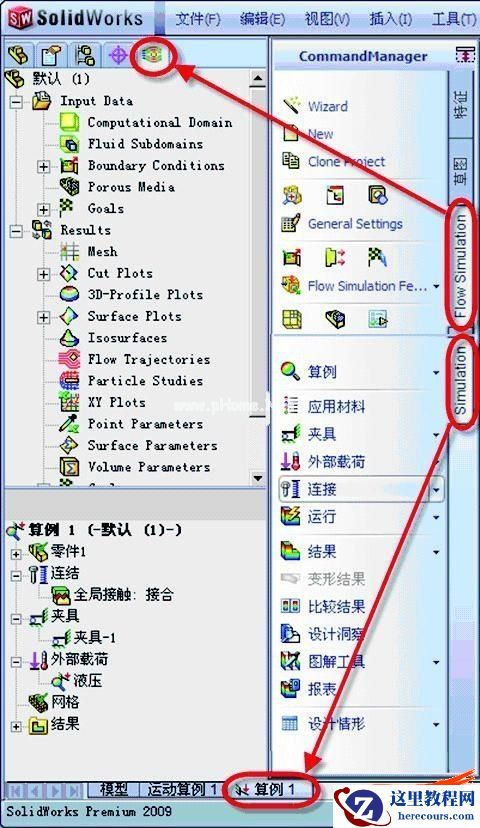Click the Wizard wand icon
This screenshot has width=480, height=828.
point(291,105)
